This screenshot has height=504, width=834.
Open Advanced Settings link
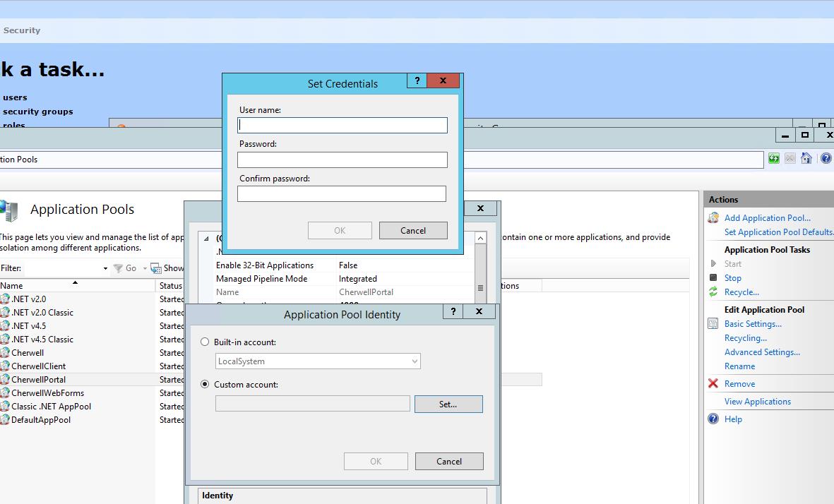coord(762,352)
